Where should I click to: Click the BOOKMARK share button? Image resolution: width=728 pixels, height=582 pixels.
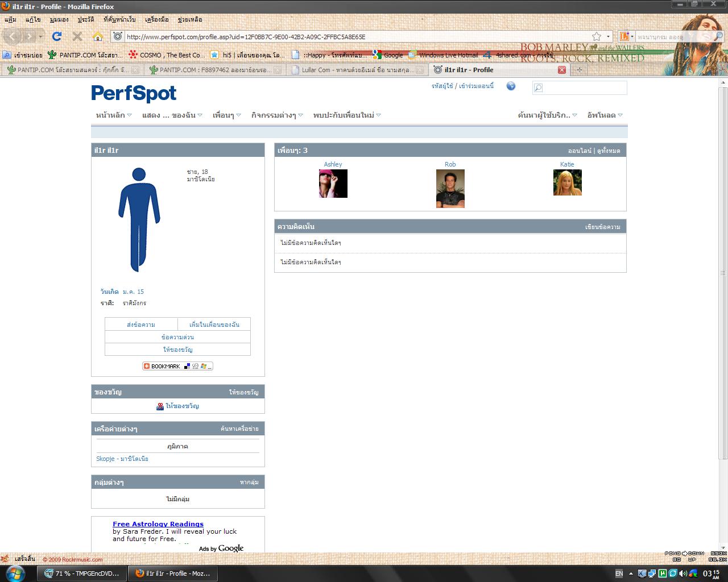[x=177, y=366]
